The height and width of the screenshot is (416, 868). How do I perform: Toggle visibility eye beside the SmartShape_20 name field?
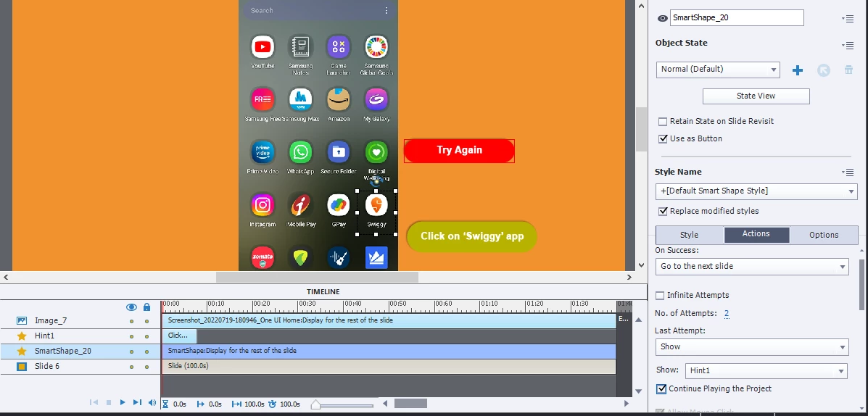pyautogui.click(x=662, y=18)
